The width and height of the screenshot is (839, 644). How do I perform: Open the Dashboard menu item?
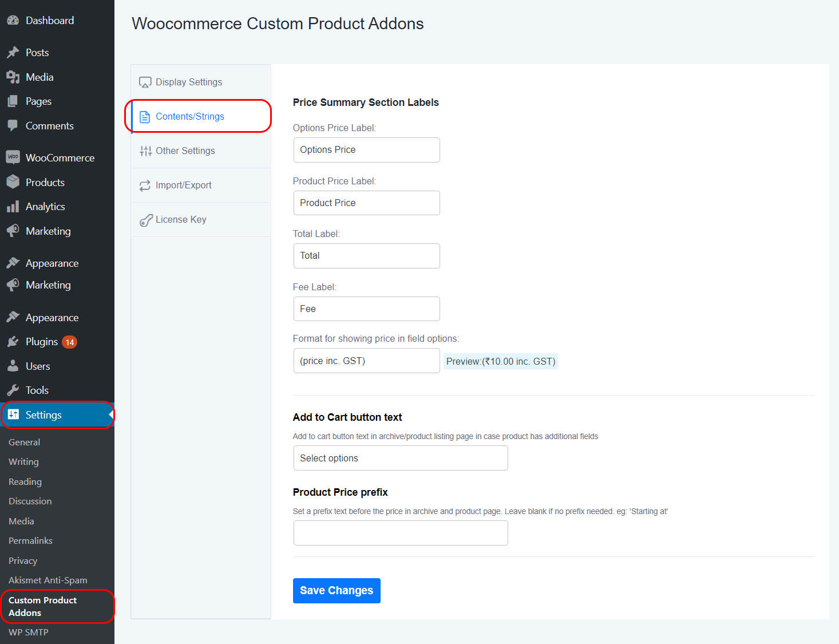(x=57, y=21)
